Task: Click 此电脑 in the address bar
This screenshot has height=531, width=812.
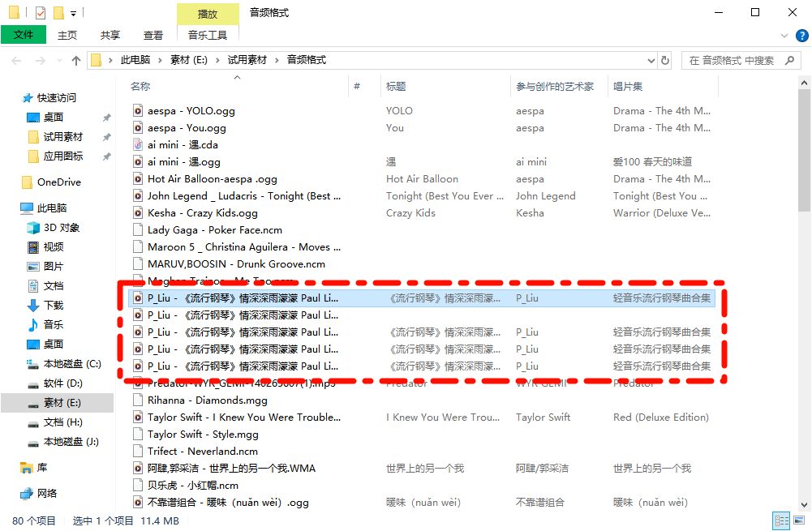Action: pyautogui.click(x=135, y=60)
